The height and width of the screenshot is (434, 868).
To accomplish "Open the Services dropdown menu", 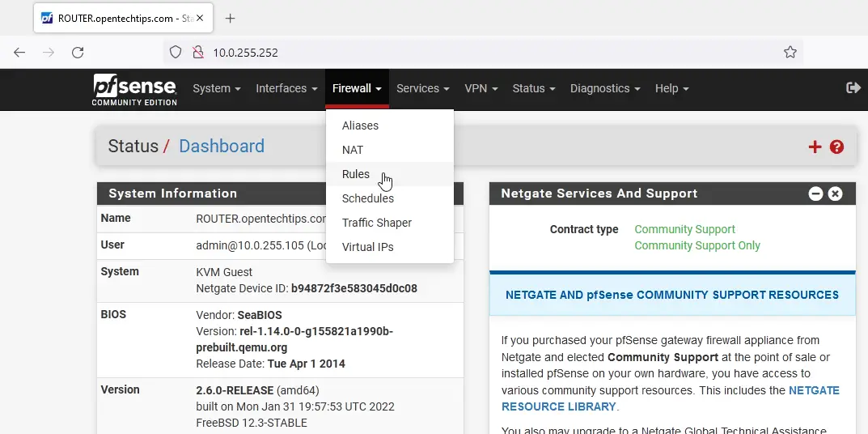I will (423, 88).
